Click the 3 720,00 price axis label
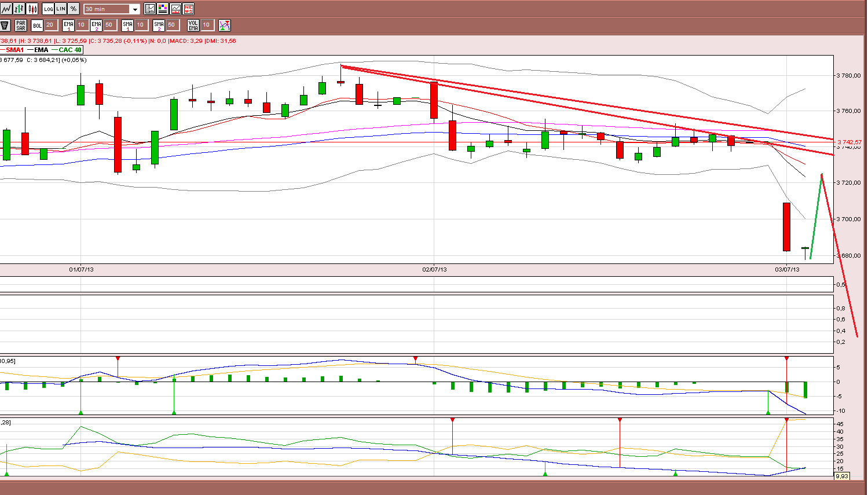Screen dimensions: 868x495 [x=849, y=183]
